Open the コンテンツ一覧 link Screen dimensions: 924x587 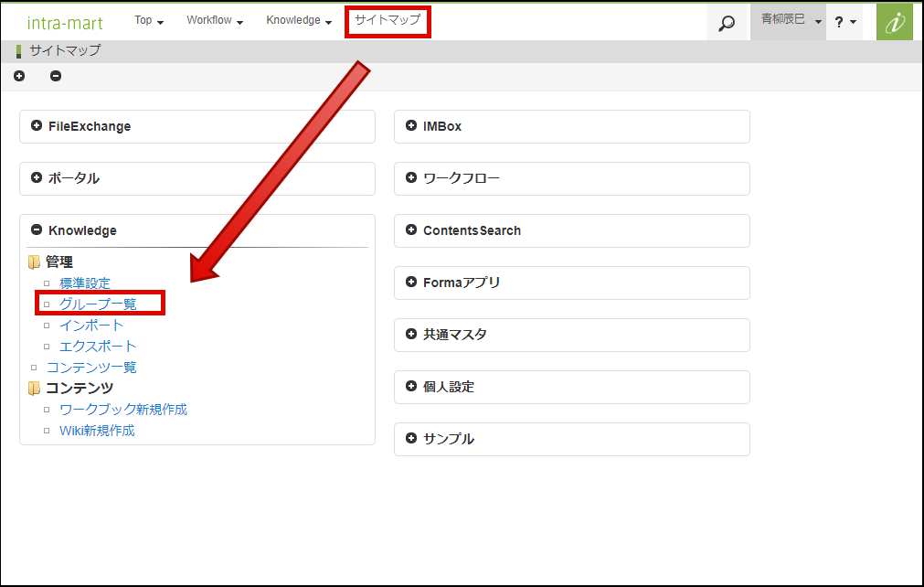coord(91,368)
